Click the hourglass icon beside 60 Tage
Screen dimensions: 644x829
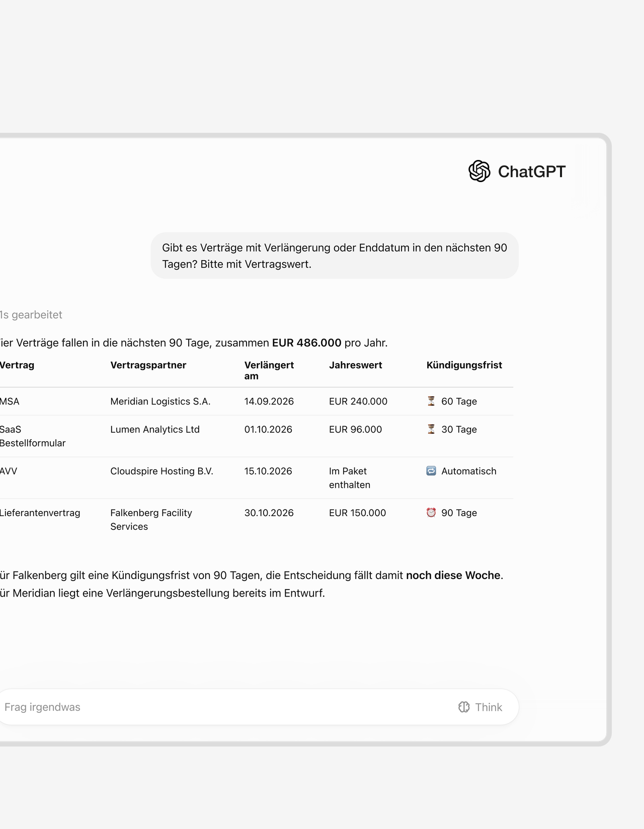click(x=431, y=401)
